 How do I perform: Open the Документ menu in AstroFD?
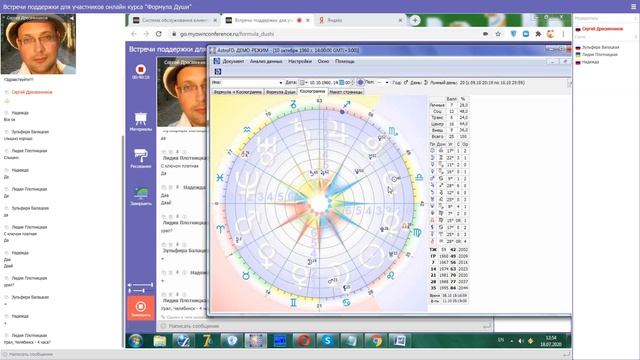[x=233, y=61]
